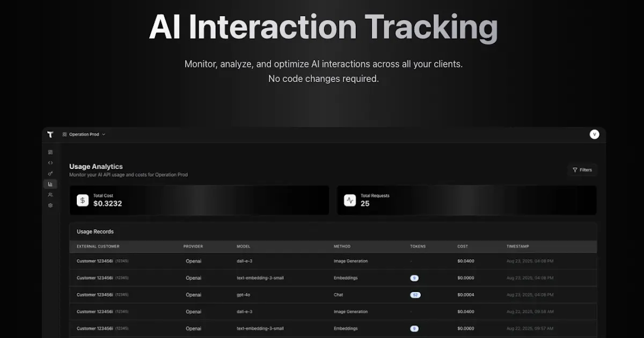Click the grid icon beside Operation Prod
This screenshot has height=338, width=644.
[x=64, y=135]
